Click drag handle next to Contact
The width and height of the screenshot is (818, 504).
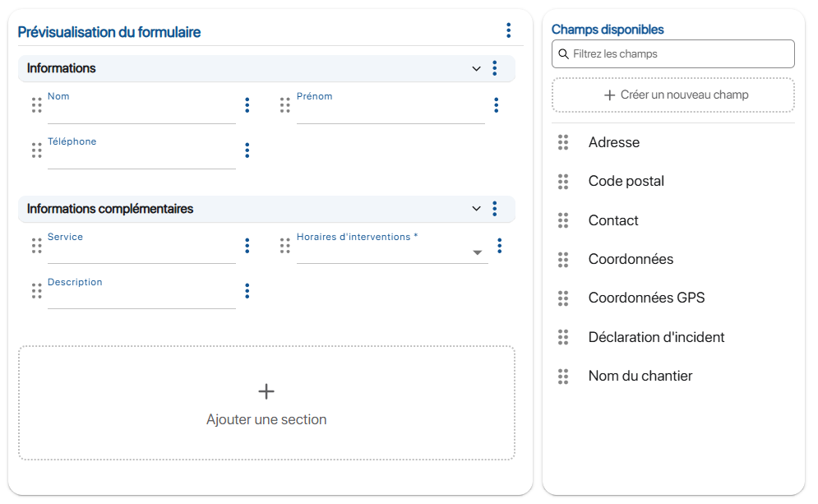[x=563, y=220]
